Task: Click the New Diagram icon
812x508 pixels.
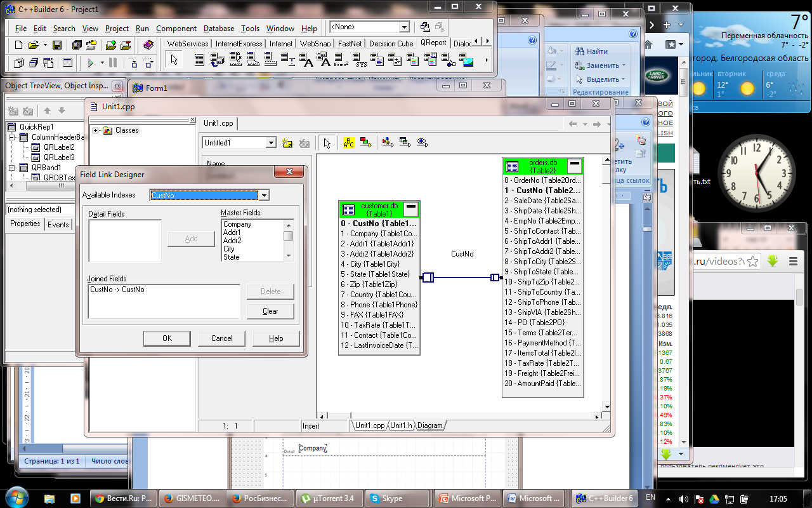Action: click(x=287, y=143)
